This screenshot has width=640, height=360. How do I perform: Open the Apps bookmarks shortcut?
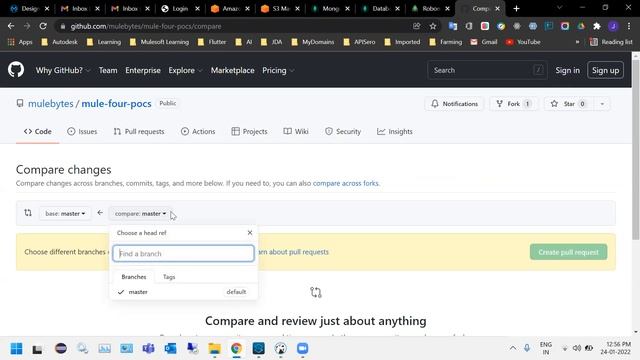point(20,42)
